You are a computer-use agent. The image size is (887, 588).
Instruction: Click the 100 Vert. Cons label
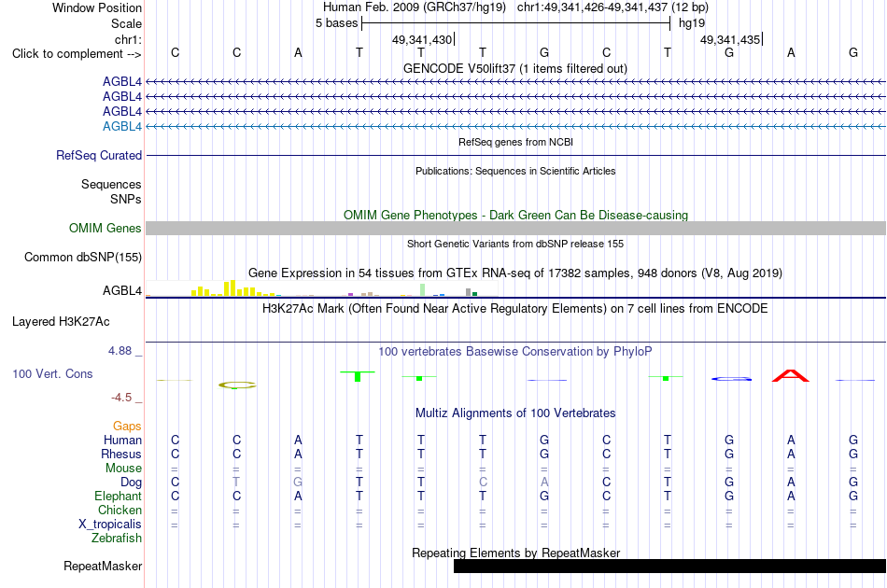[52, 373]
